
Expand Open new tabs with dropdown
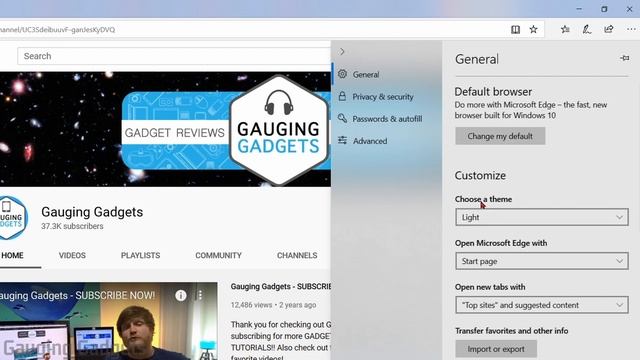pyautogui.click(x=542, y=305)
